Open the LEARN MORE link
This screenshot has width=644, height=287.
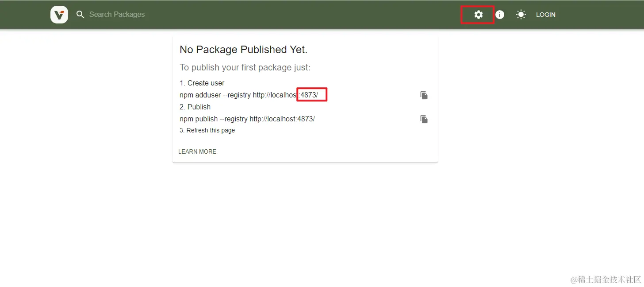point(197,151)
